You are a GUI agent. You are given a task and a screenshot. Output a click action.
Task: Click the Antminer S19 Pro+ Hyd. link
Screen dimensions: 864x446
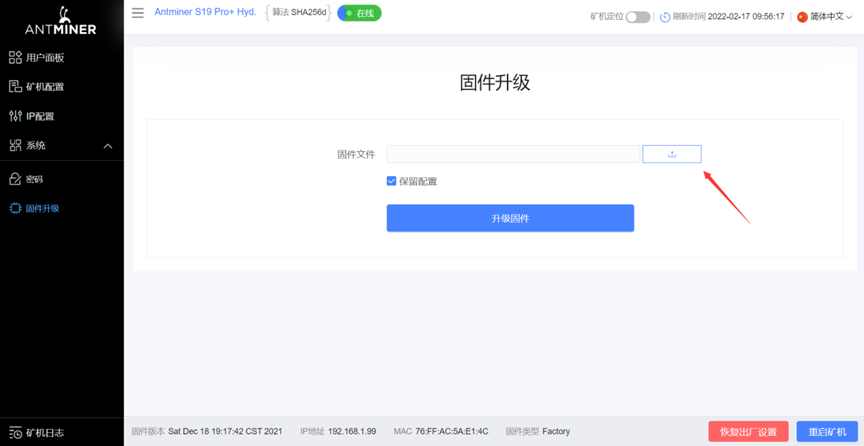pos(205,12)
